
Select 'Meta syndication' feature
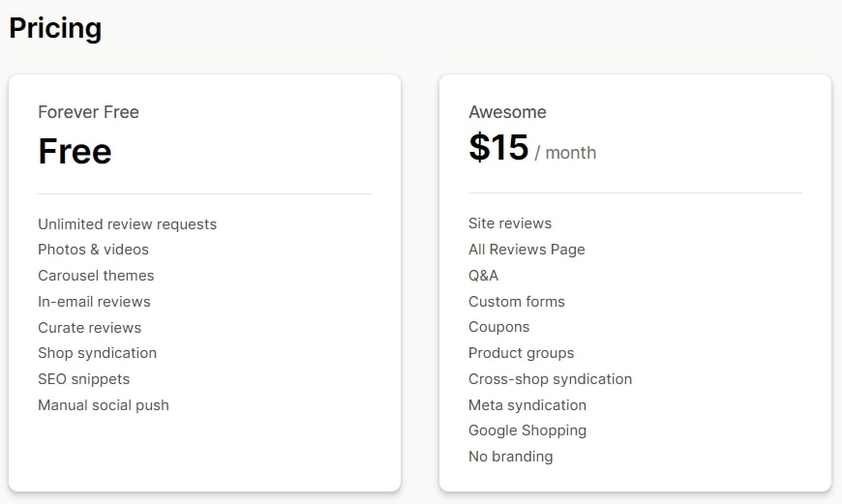[x=527, y=405]
